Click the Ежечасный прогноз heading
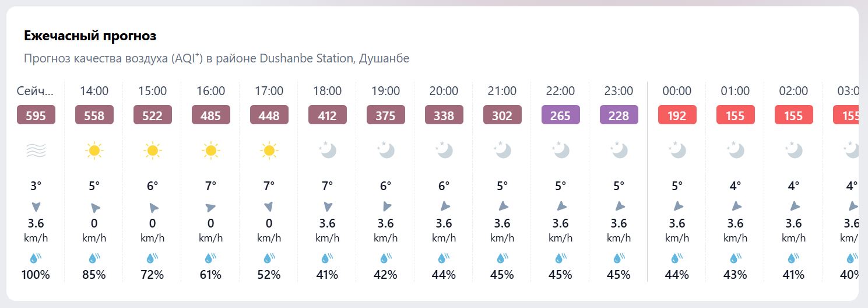Viewport: 868px width, 308px height. (90, 36)
